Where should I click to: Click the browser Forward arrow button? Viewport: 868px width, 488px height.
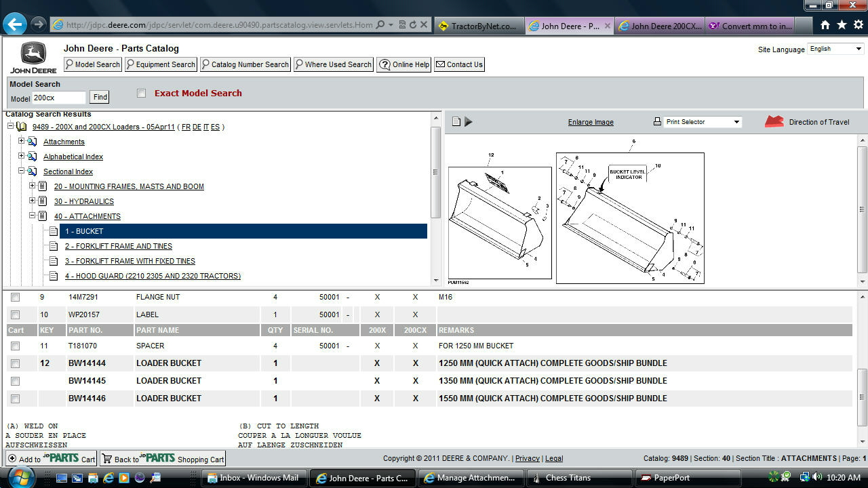tap(38, 24)
